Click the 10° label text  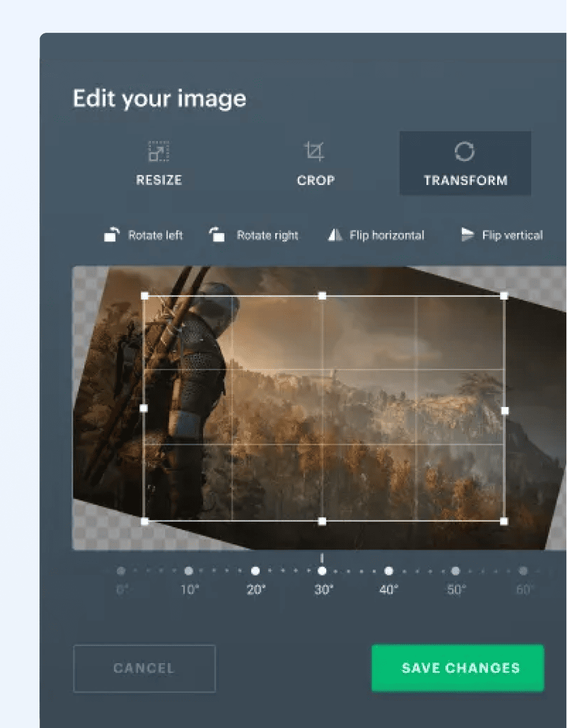click(x=190, y=590)
